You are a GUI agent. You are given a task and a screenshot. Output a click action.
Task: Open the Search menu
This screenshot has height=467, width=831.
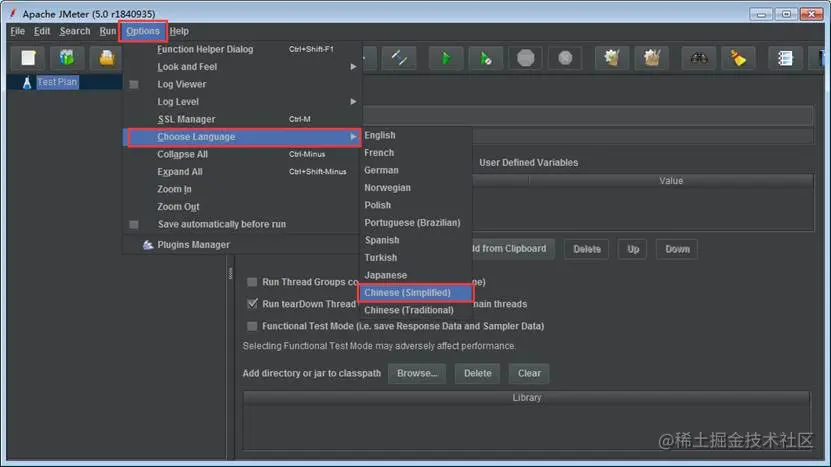point(75,31)
